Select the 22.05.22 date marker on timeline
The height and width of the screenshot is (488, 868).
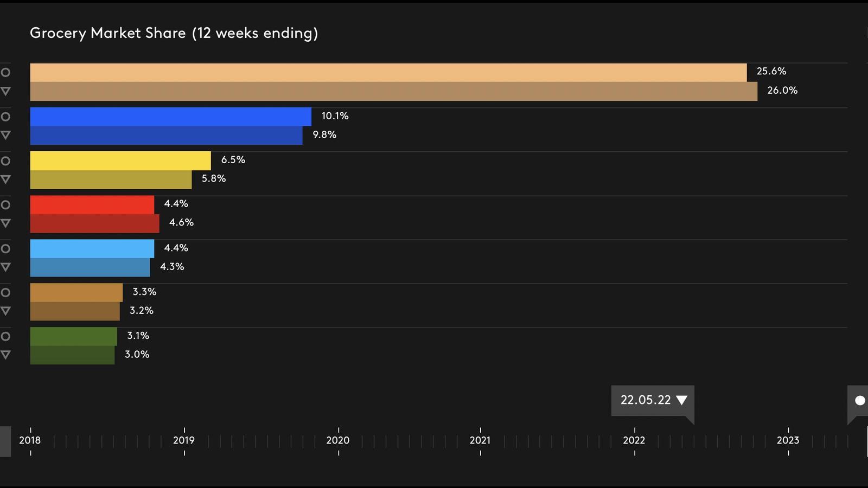653,400
